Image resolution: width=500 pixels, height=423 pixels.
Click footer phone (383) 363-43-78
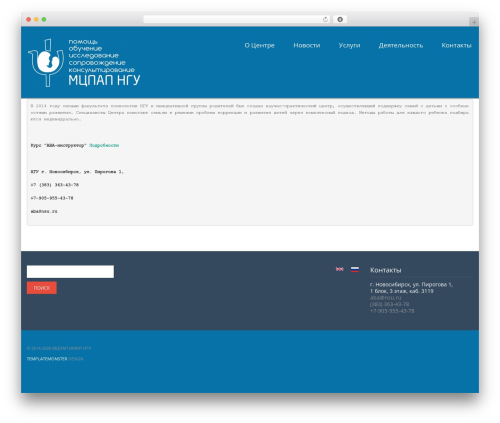click(389, 304)
